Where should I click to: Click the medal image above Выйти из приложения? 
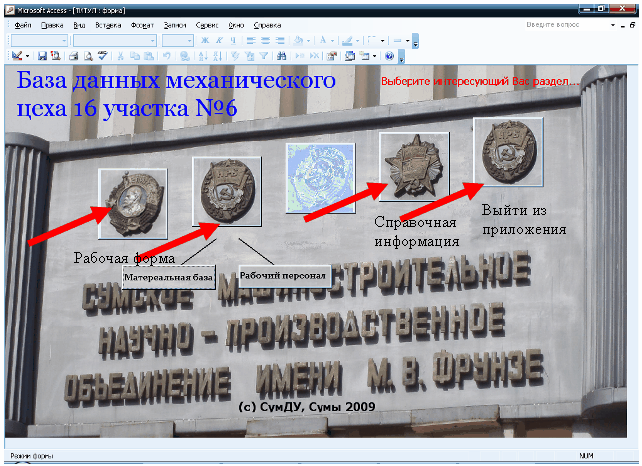pyautogui.click(x=508, y=152)
